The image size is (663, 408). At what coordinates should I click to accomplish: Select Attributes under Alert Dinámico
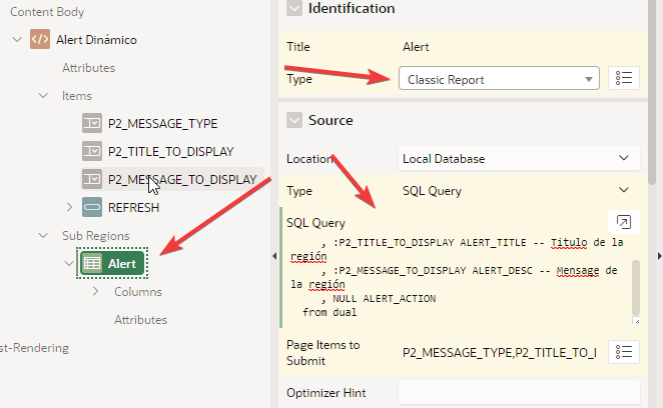pos(88,68)
